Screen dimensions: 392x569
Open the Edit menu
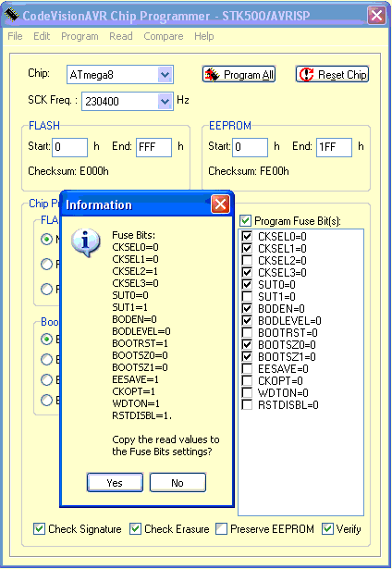pos(42,36)
